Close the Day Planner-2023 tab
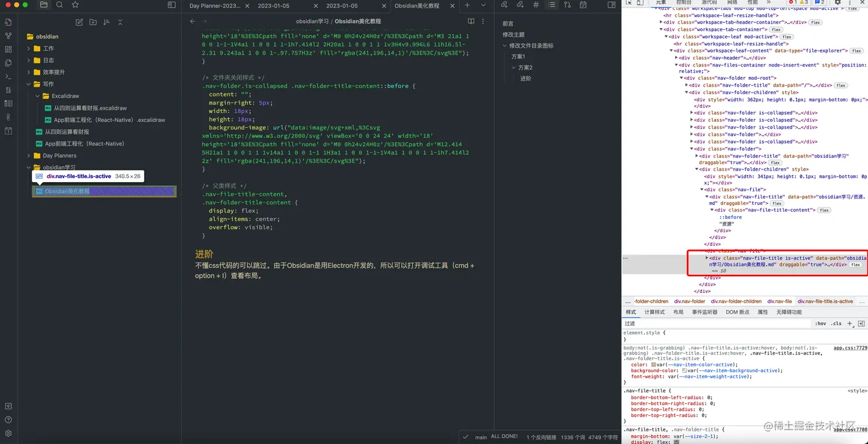 coord(247,6)
